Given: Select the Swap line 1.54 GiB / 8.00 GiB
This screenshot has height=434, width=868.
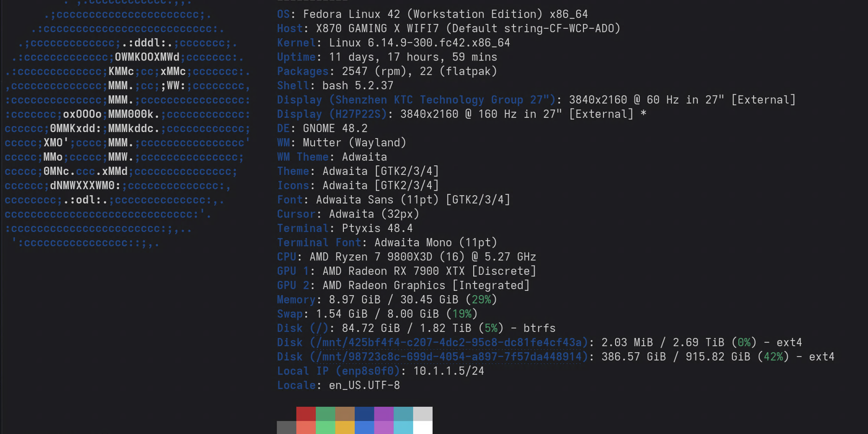Looking at the screenshot, I should coord(377,315).
